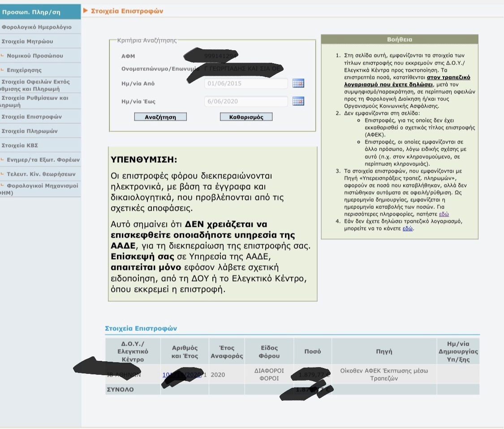Open calendar picker for Ημ/νία Από
Viewport: 504px width, 429px height.
click(298, 83)
